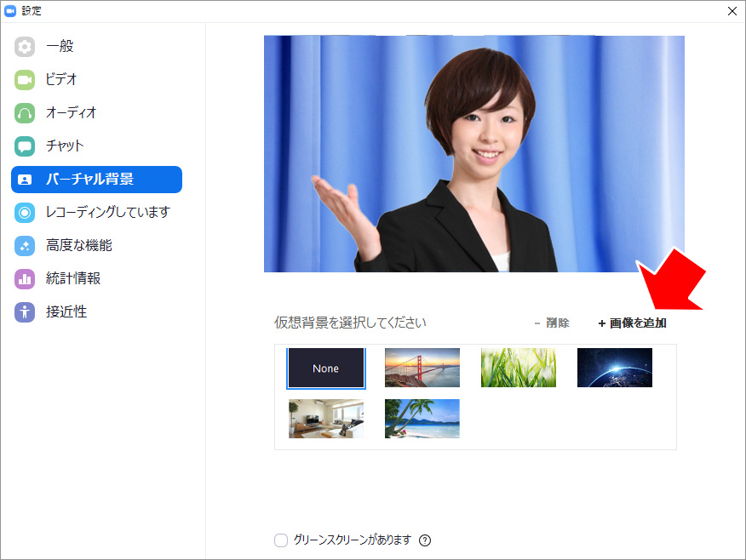Click the 削除 button
Image resolution: width=746 pixels, height=560 pixels.
pyautogui.click(x=552, y=323)
